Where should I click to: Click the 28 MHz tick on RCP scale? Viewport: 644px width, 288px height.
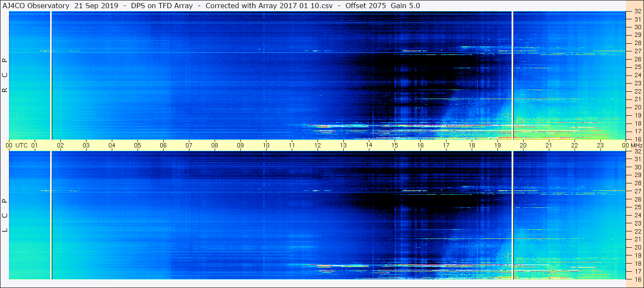(638, 43)
